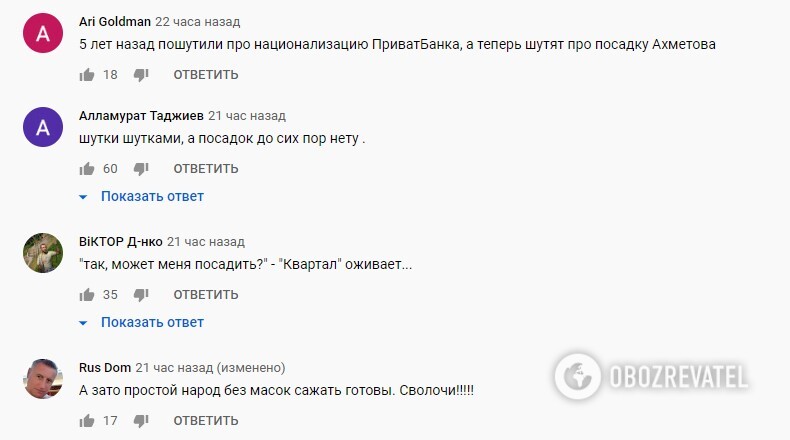Viewport: 790px width, 440px height.
Task: Dislike ВіКТОР Д-нко's comment
Action: point(141,295)
